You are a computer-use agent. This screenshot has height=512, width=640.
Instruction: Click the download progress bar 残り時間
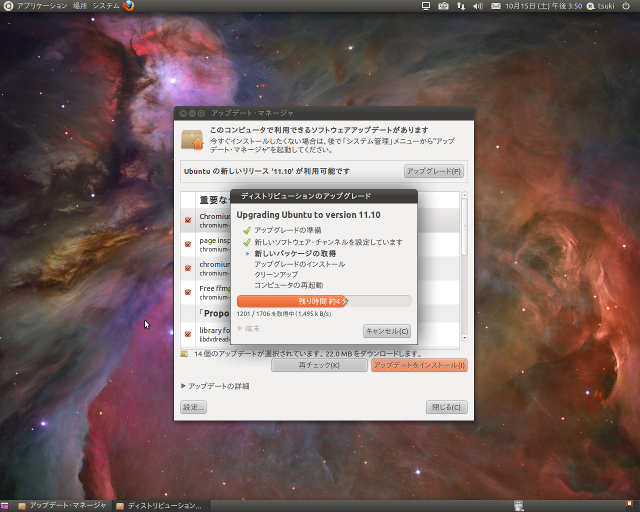point(324,301)
